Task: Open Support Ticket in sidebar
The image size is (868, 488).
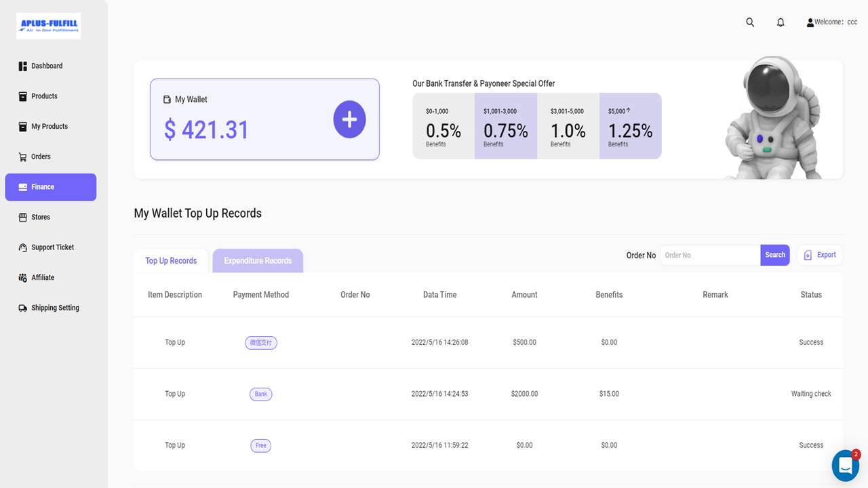Action: [x=46, y=247]
